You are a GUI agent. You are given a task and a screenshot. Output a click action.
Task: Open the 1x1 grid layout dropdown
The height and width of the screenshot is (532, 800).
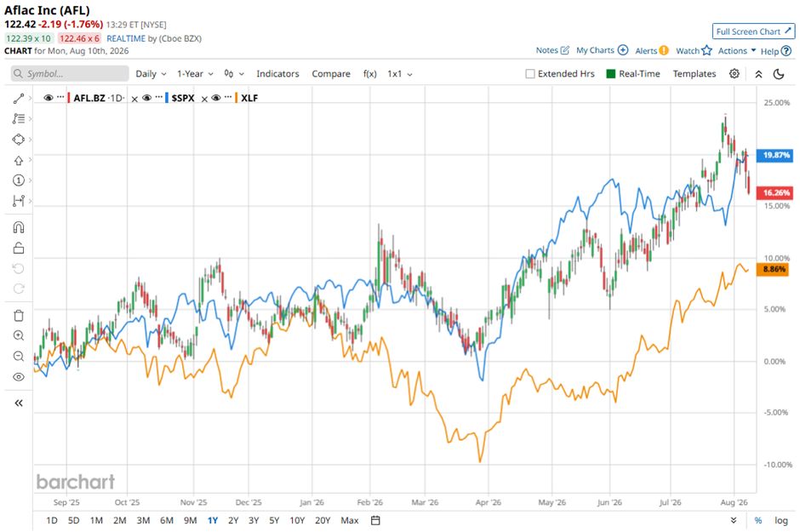click(399, 74)
